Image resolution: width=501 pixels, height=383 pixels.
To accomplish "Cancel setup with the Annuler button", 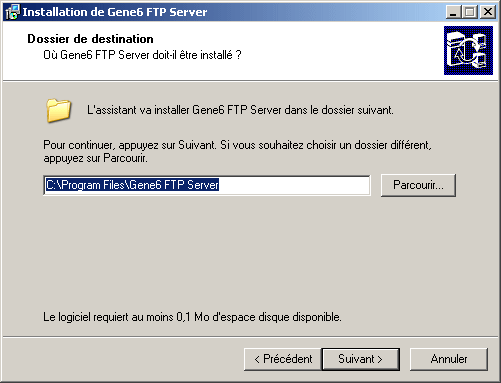I will tap(449, 359).
